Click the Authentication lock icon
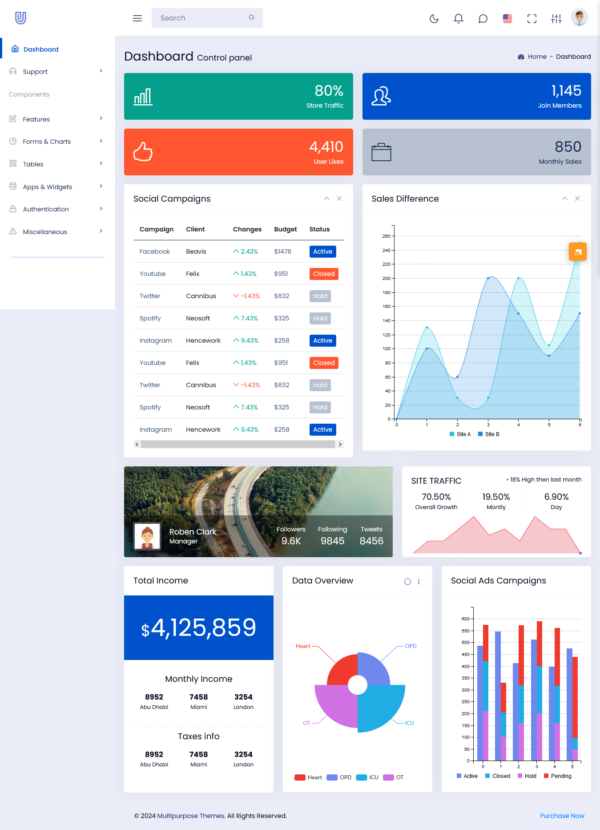The image size is (600, 830). pos(13,209)
